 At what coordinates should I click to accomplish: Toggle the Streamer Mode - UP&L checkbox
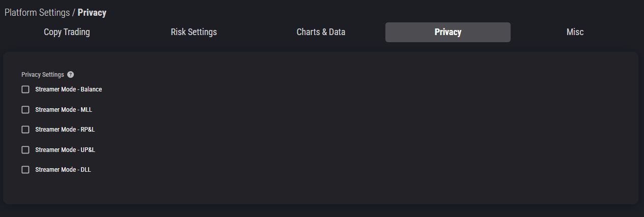25,150
